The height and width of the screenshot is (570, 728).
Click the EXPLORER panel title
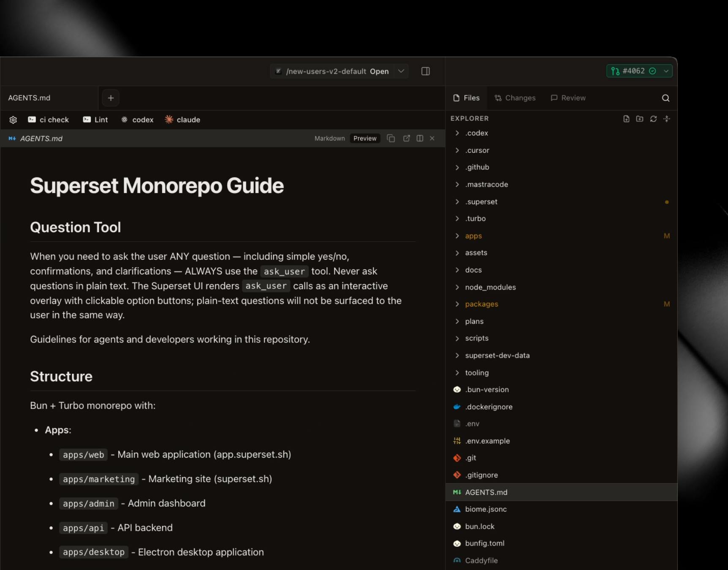pos(470,119)
